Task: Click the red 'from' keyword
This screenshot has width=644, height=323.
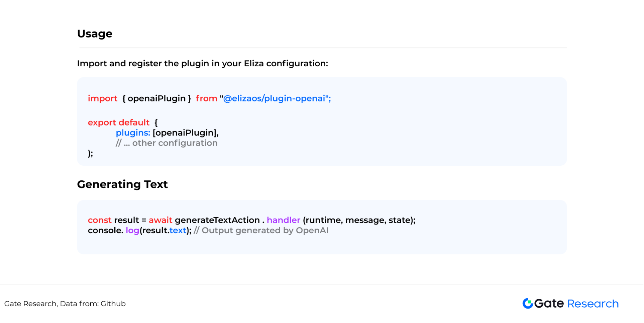Action: click(x=206, y=98)
